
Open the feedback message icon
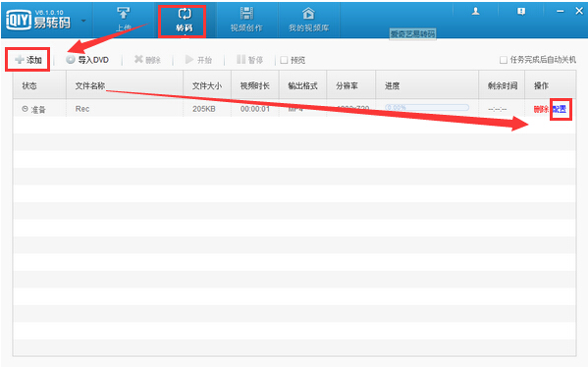(x=521, y=12)
